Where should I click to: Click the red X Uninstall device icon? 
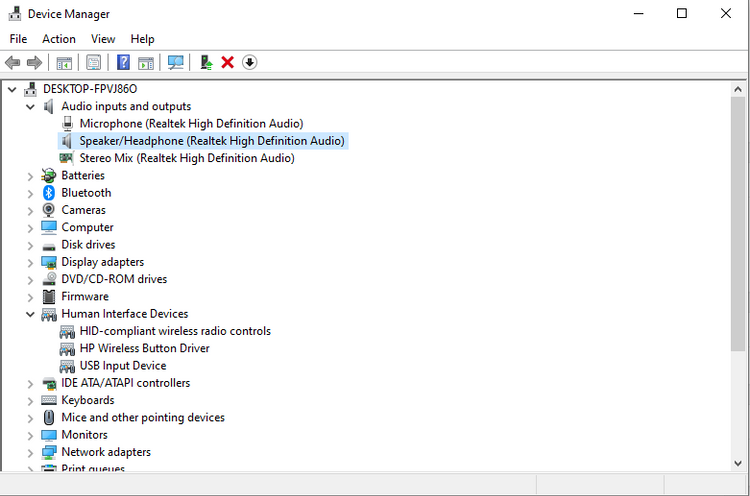(x=228, y=62)
